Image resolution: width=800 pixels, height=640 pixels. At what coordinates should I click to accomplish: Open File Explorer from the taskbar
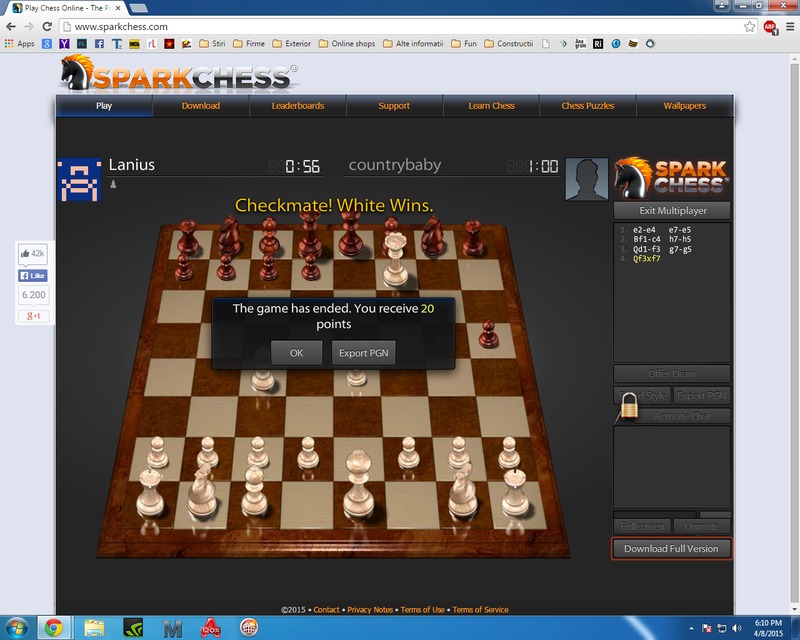94,628
